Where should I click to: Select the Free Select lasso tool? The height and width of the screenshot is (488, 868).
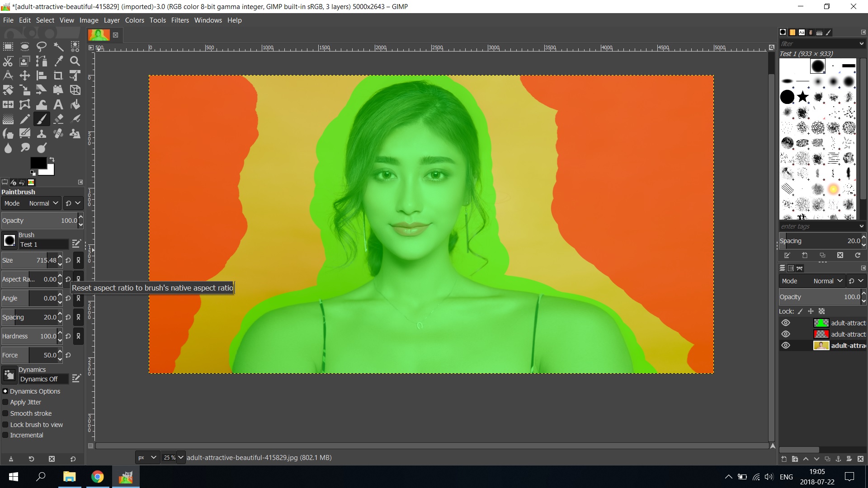(42, 47)
